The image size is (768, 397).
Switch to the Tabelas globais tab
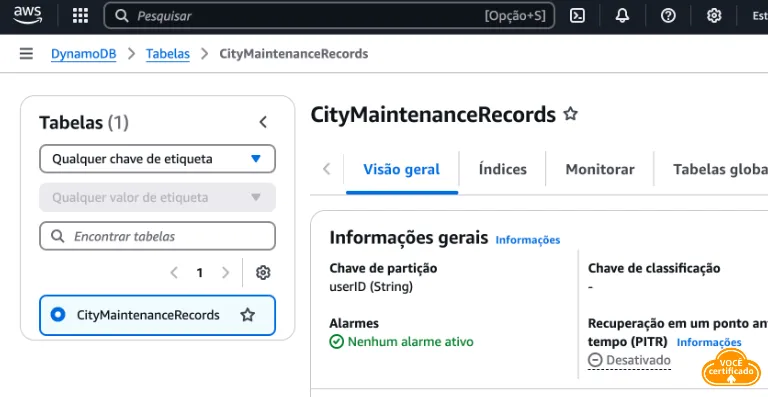[x=720, y=169]
